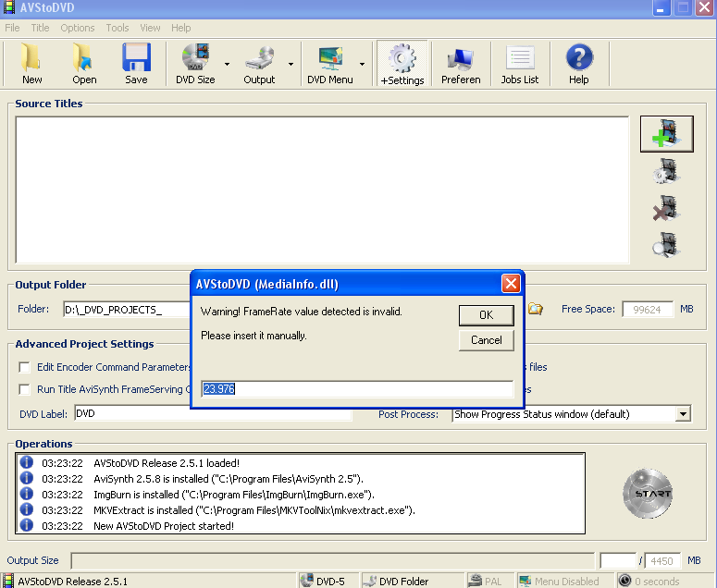Click the Free Space value field

coord(647,310)
